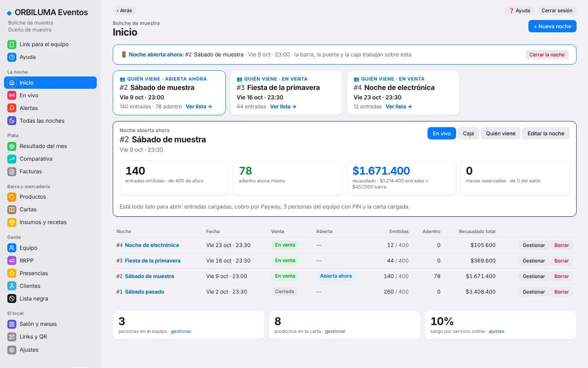Click the Ajustes gear icon
Screen dimensions: 588x368
pyautogui.click(x=12, y=350)
